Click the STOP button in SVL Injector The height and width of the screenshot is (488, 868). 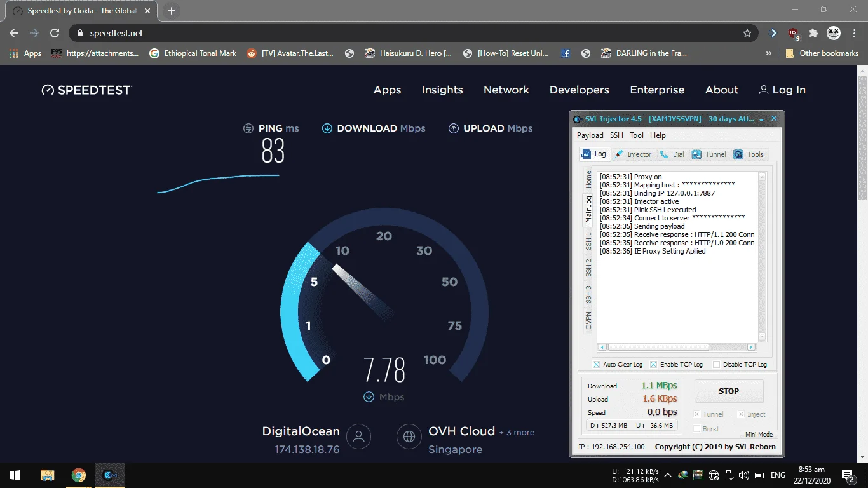point(728,391)
